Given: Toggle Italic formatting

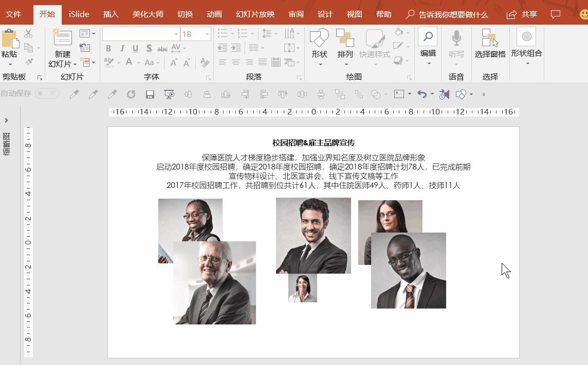Looking at the screenshot, I should coord(122,48).
